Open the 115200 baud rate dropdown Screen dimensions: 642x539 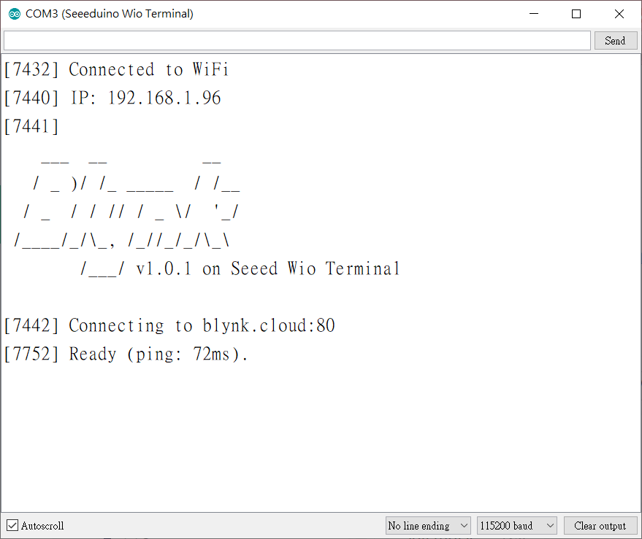point(516,525)
